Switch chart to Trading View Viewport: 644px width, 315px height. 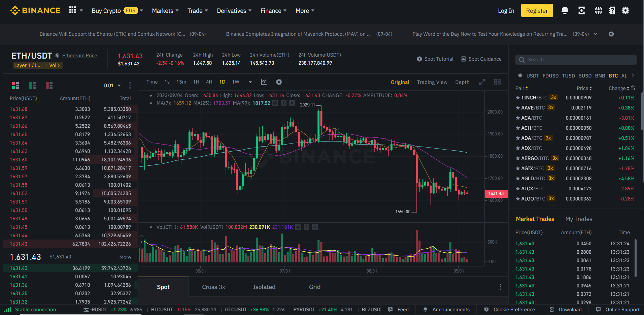432,82
